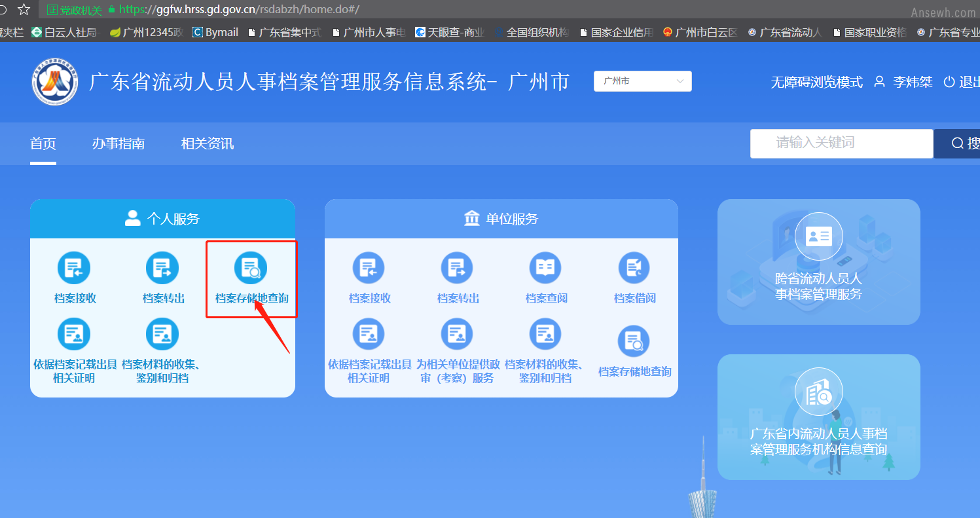Open 档案存储地查询 under 个人服务
Viewport: 980px width, 518px height.
pos(251,278)
